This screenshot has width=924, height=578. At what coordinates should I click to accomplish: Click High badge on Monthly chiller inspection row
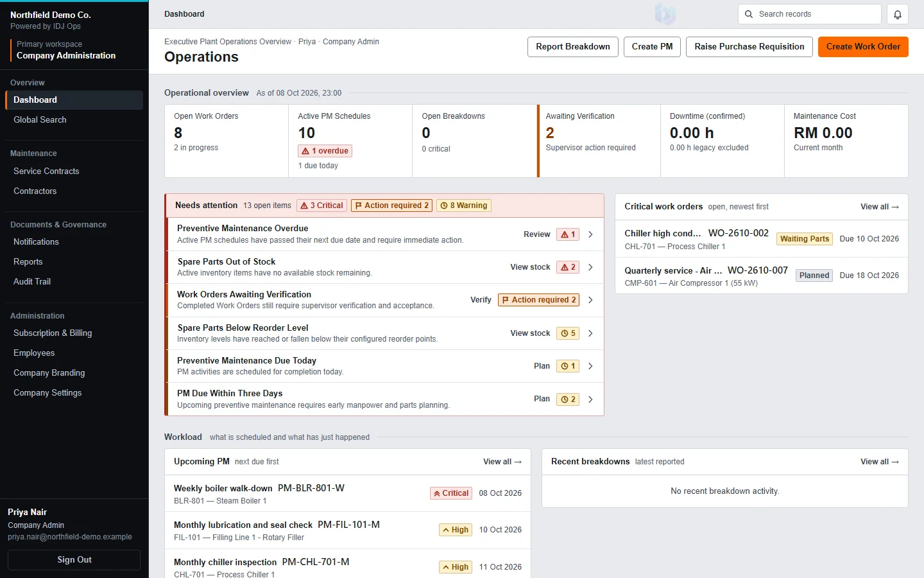[x=456, y=567]
